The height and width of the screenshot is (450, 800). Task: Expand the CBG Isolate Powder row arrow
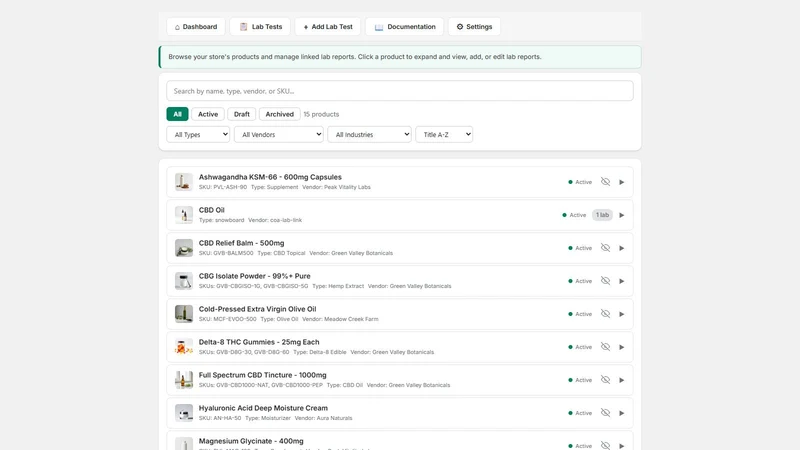tap(621, 281)
